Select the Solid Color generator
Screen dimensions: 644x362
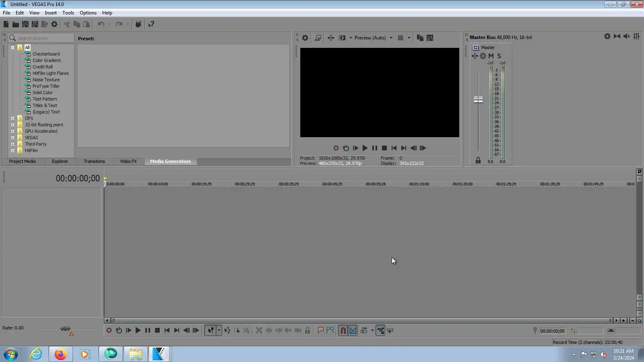point(43,93)
